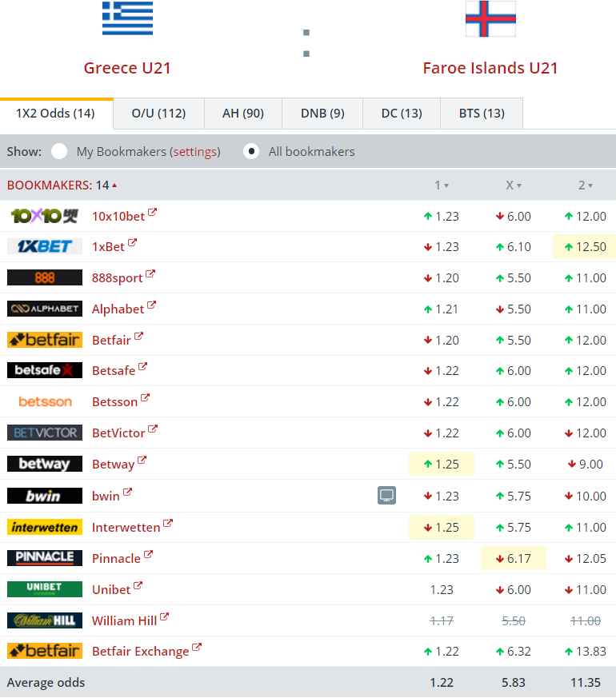This screenshot has height=698, width=616.
Task: Click the Betfair logo in Betfair row
Action: pyautogui.click(x=45, y=340)
